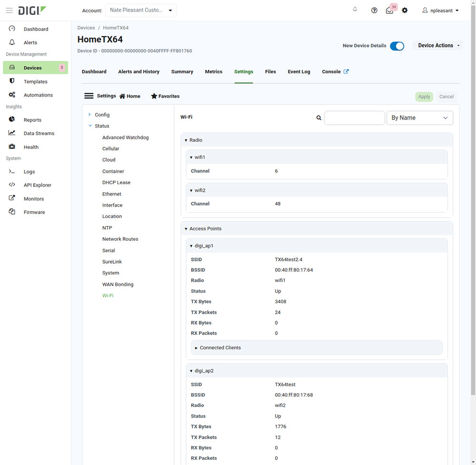Screen dimensions: 476x465
Task: Click the Devices breadcrumb link
Action: click(x=86, y=28)
